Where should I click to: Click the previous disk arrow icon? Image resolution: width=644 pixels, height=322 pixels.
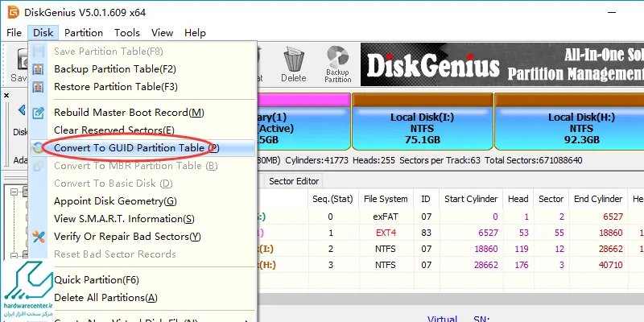tap(22, 109)
